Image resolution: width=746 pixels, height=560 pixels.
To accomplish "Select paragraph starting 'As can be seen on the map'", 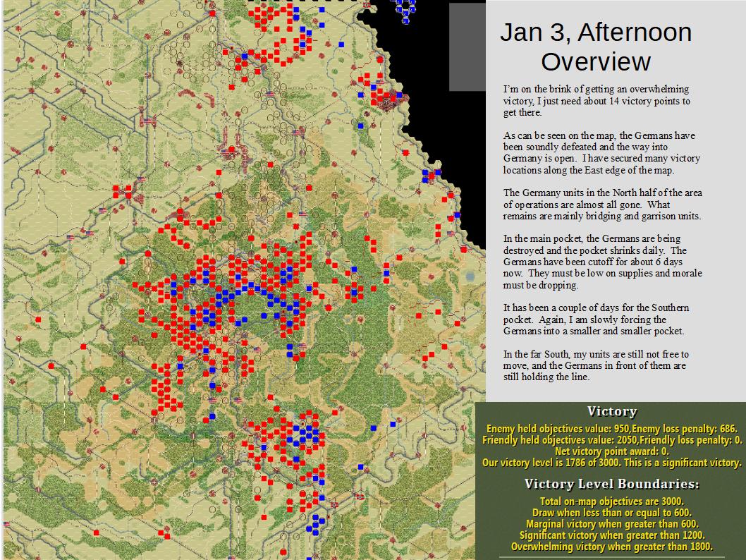I will [602, 153].
